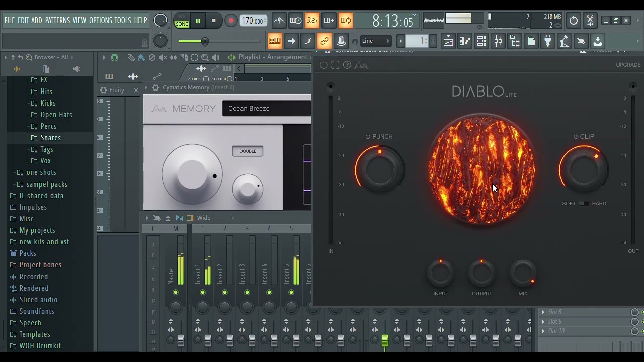Arm the record button
This screenshot has height=362, width=644.
pos(231,21)
